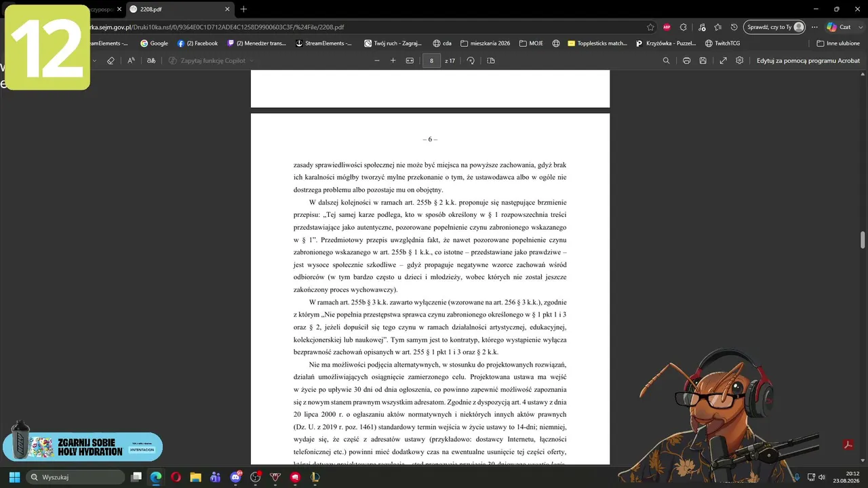Image resolution: width=868 pixels, height=488 pixels.
Task: Click the taskbar volume icon
Action: coord(821,477)
